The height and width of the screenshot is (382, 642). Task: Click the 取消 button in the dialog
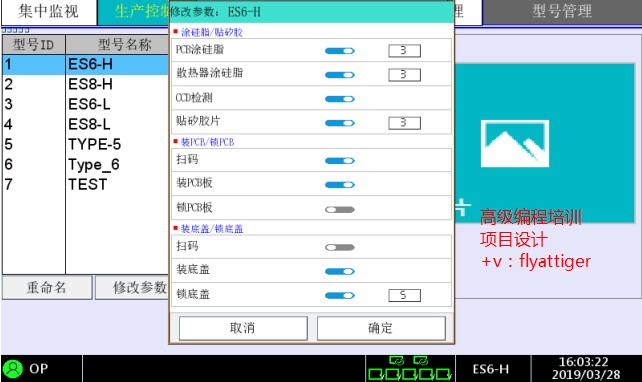pyautogui.click(x=243, y=328)
